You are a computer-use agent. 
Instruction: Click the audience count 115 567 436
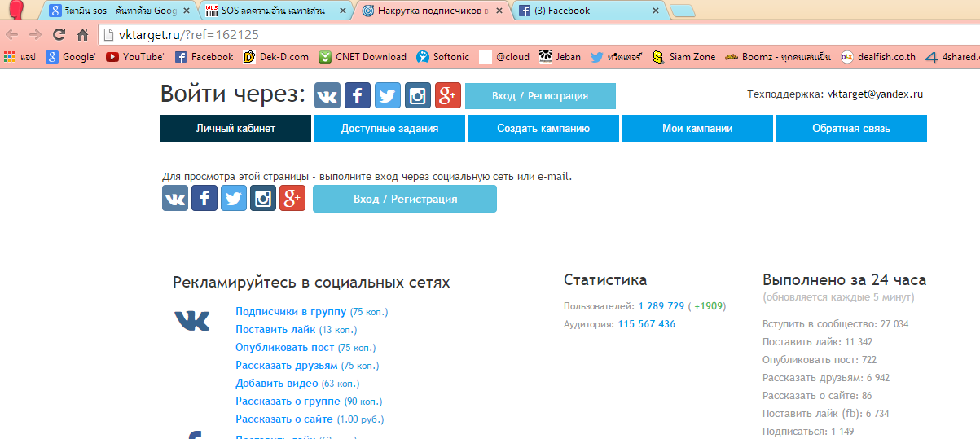(x=647, y=324)
